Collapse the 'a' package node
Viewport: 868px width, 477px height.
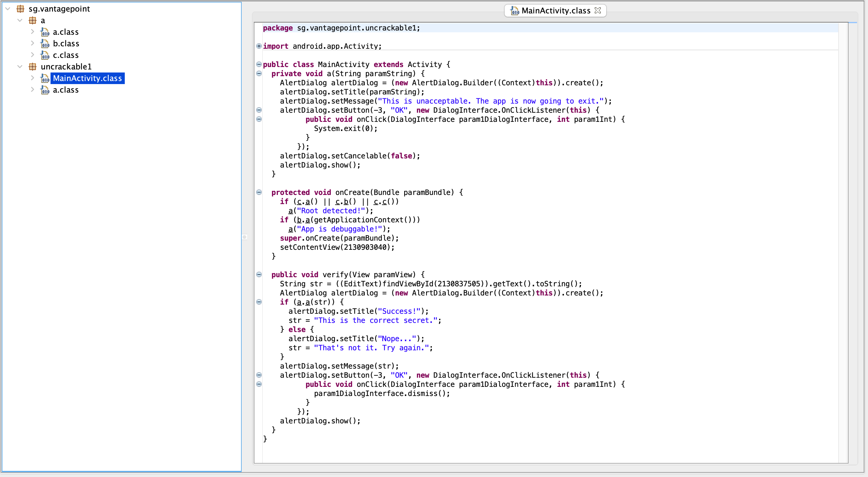20,20
